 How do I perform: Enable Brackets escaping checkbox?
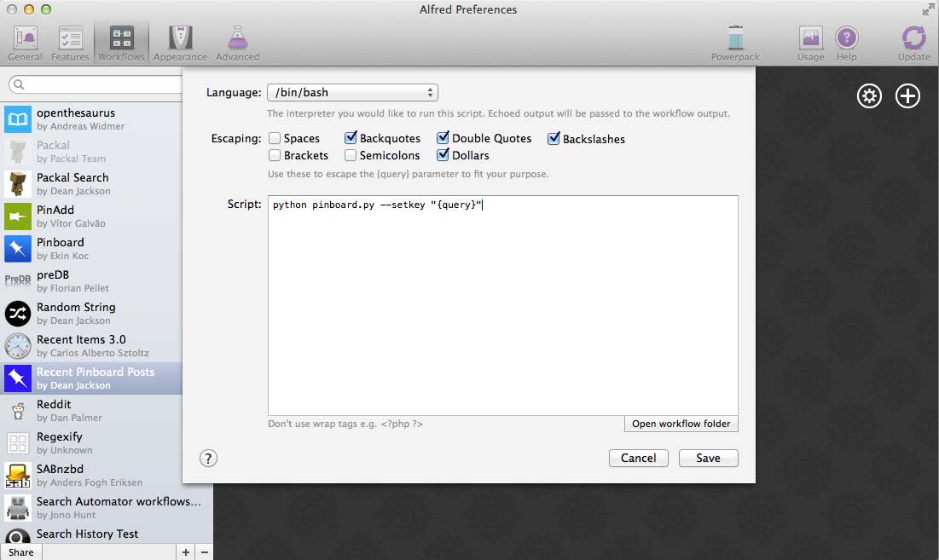(x=275, y=155)
